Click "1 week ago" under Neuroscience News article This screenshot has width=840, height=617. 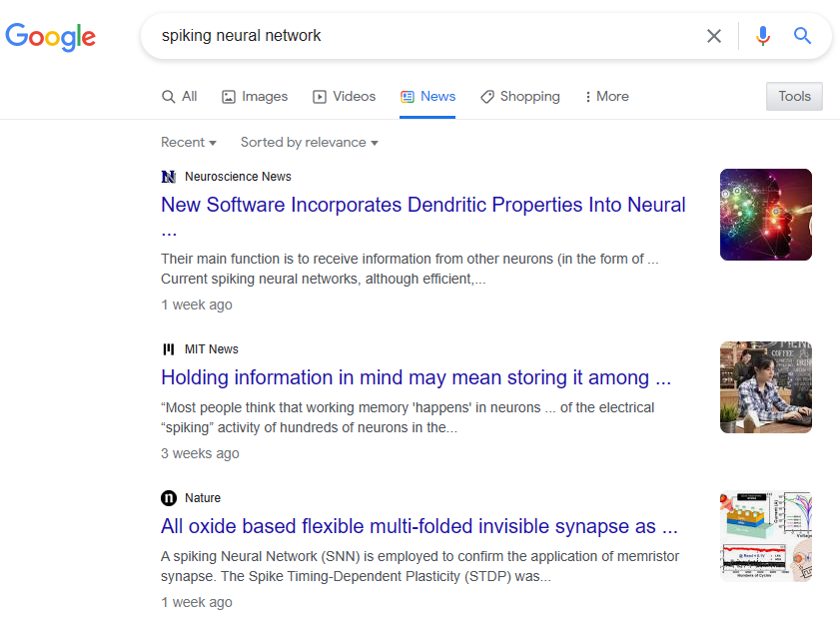[x=197, y=305]
